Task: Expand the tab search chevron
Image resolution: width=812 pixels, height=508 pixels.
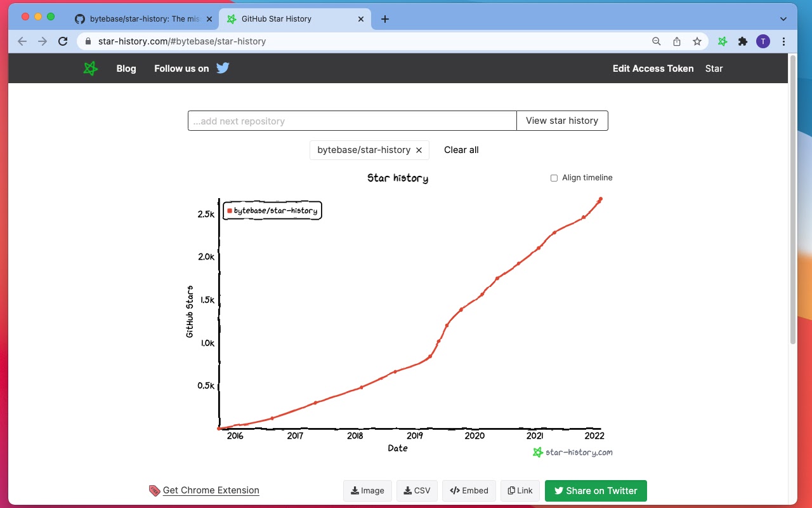Action: (x=783, y=19)
